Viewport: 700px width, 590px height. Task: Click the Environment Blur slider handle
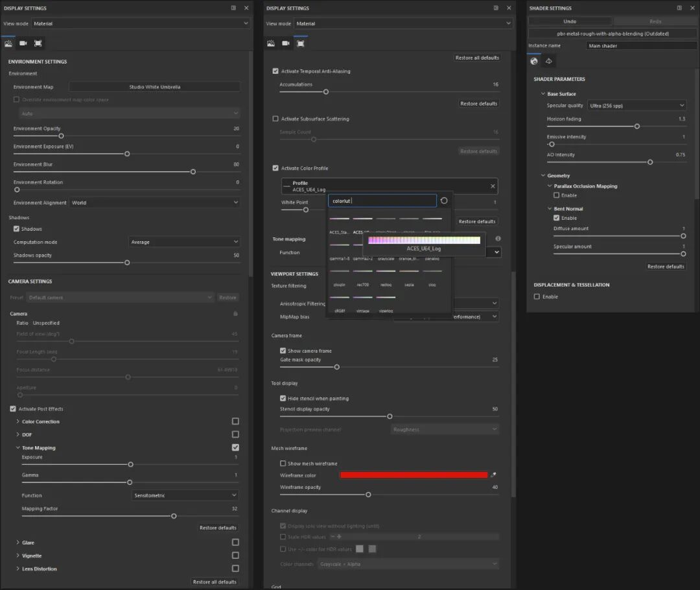pyautogui.click(x=193, y=172)
